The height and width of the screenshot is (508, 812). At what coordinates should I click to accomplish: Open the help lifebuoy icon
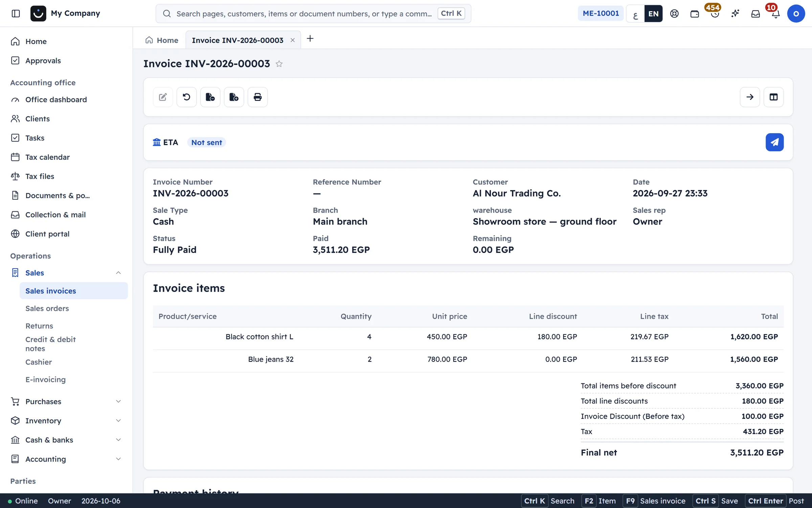674,14
